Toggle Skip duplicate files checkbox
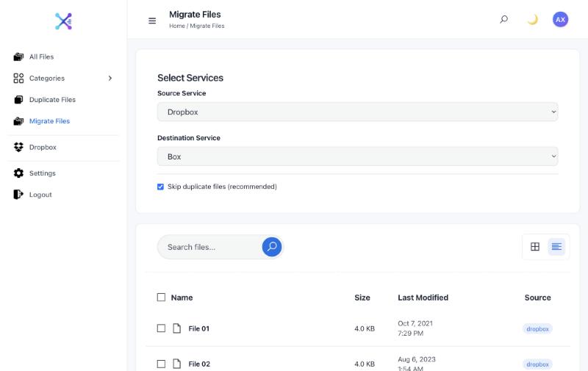Screen dimensions: 588x371 coord(160,187)
